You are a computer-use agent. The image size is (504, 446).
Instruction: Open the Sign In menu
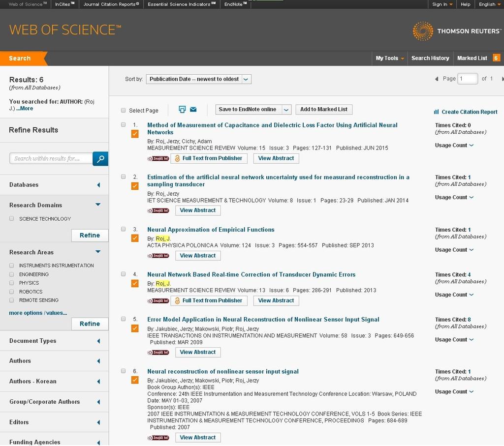[442, 4]
